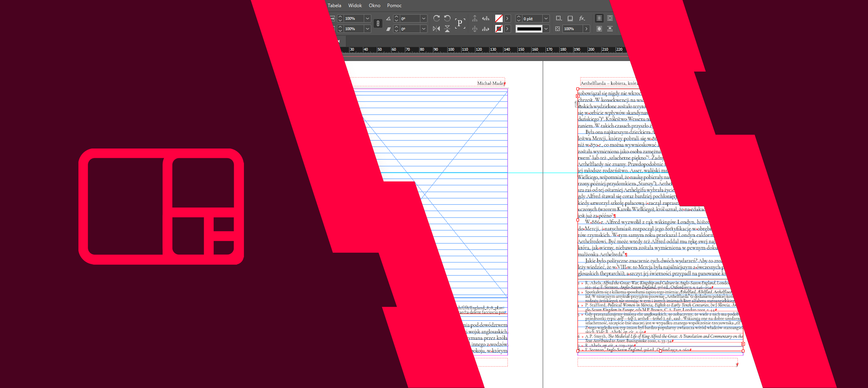This screenshot has width=868, height=388.
Task: Open the fx effects menu
Action: (582, 18)
